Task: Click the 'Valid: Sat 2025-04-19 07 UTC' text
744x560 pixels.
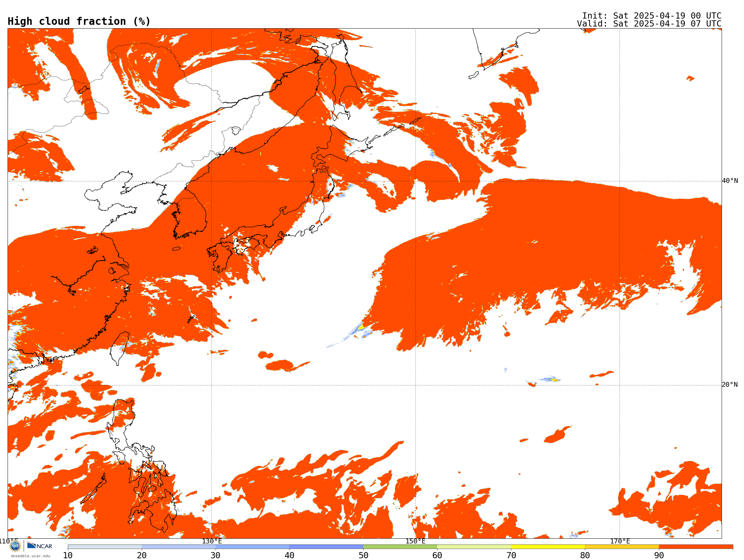Action: 649,24
